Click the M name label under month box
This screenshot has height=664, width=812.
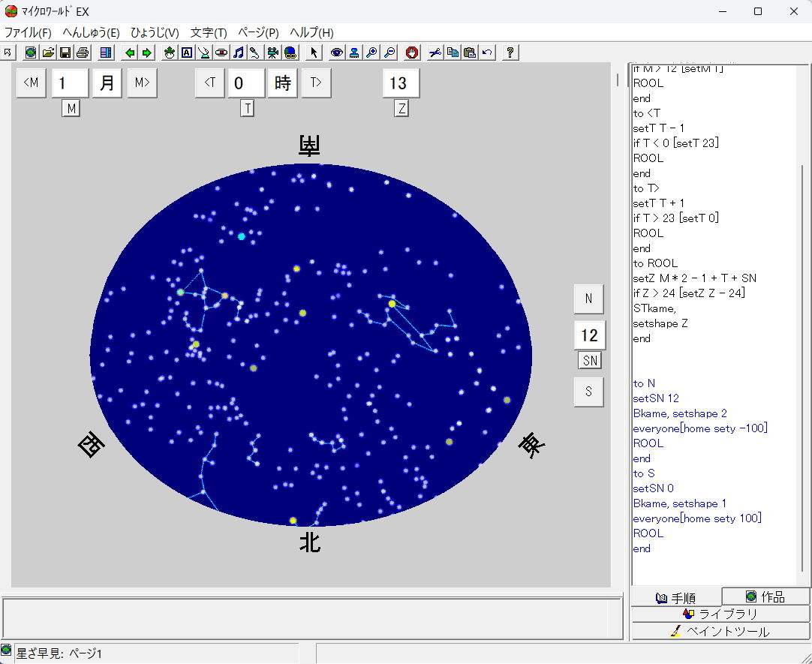[71, 109]
